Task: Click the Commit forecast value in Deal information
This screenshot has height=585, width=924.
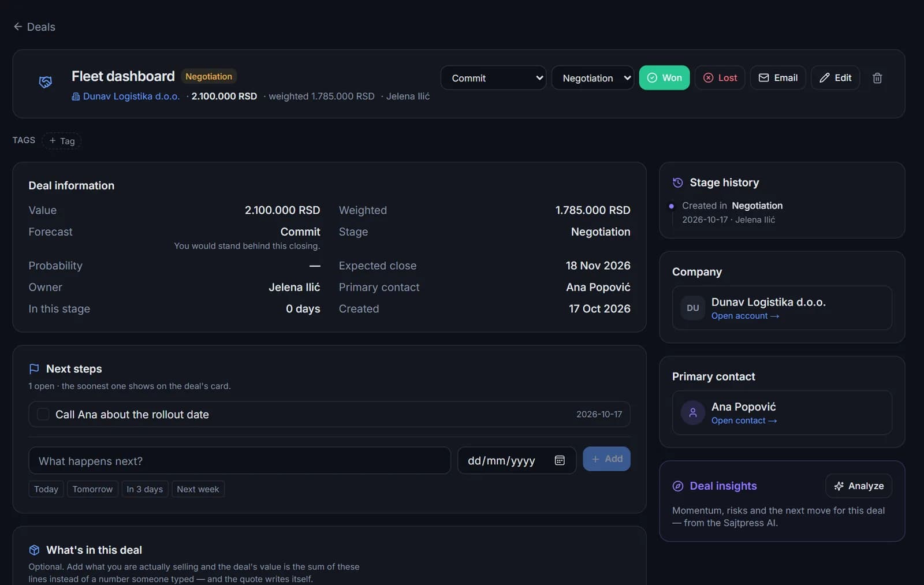Action: [300, 232]
